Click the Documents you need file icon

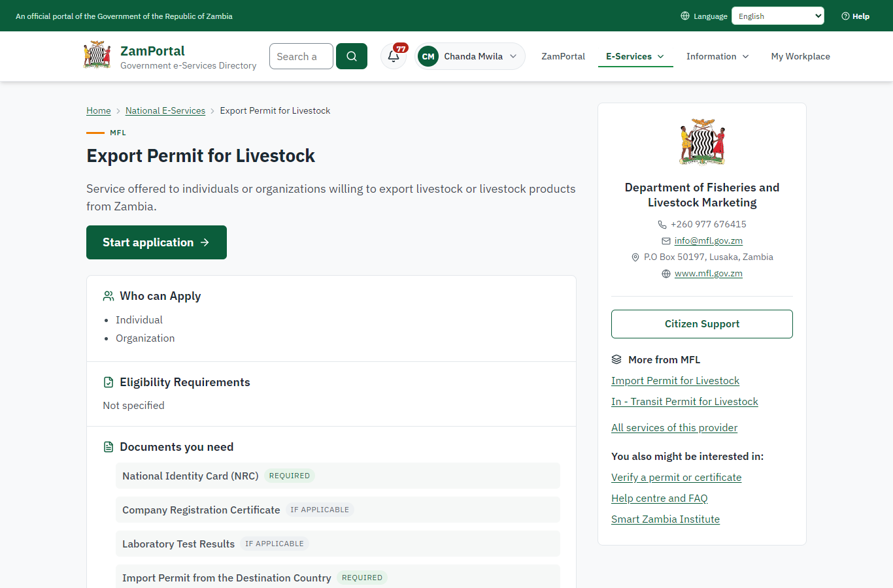coord(109,447)
